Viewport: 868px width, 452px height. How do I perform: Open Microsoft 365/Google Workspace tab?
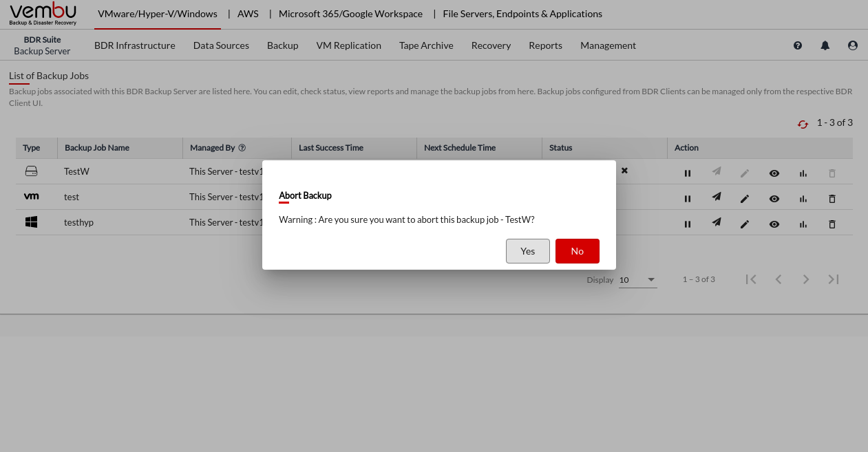(350, 14)
